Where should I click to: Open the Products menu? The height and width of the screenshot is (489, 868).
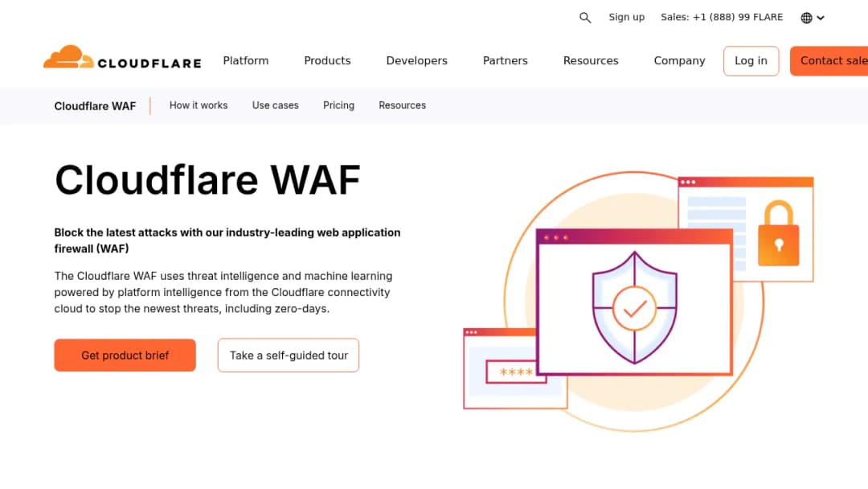pyautogui.click(x=327, y=61)
